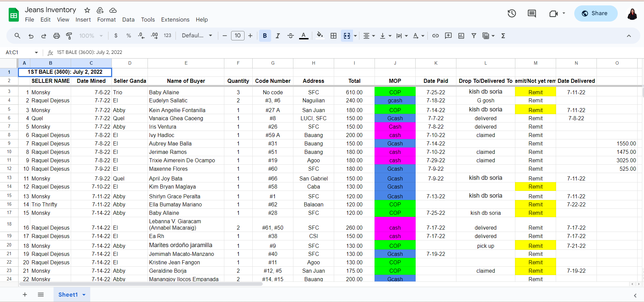Insert a chart

[461, 36]
